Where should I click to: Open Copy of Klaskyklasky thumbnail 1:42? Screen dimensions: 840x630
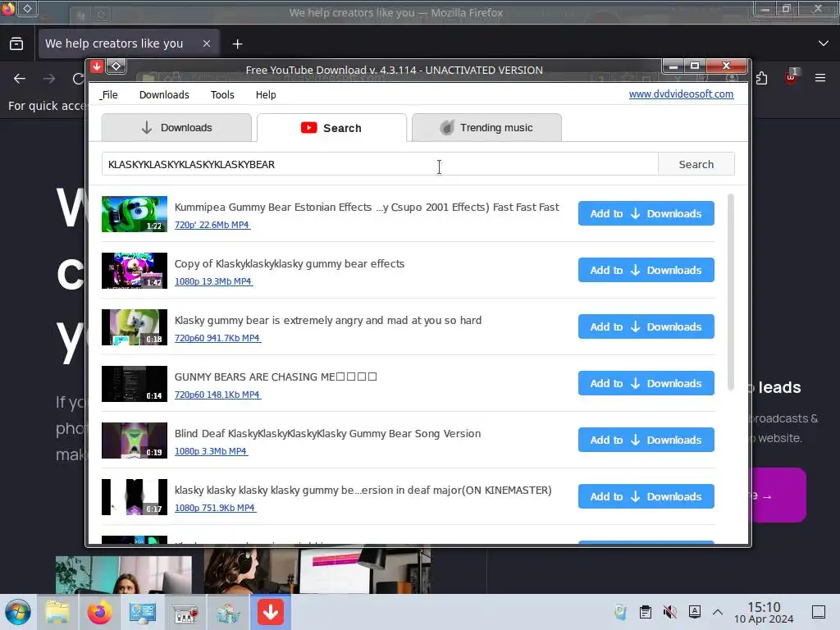135,271
